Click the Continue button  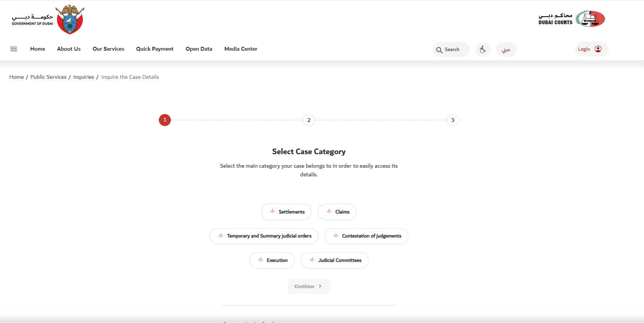click(x=309, y=287)
